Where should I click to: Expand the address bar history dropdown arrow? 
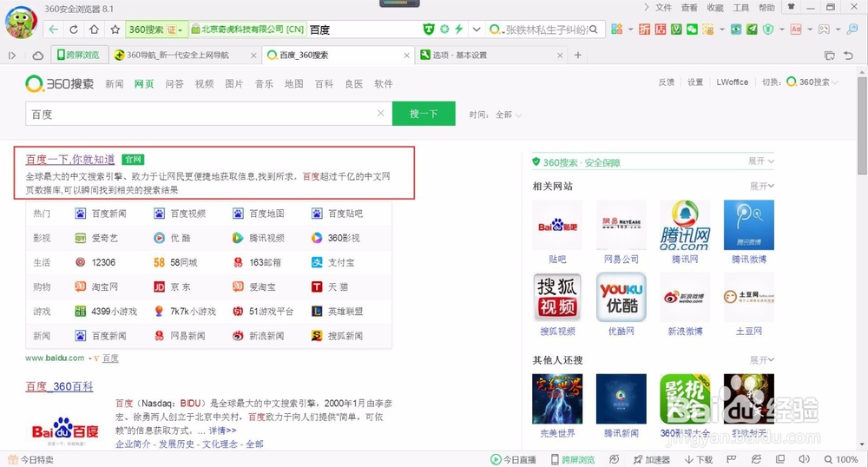[476, 30]
